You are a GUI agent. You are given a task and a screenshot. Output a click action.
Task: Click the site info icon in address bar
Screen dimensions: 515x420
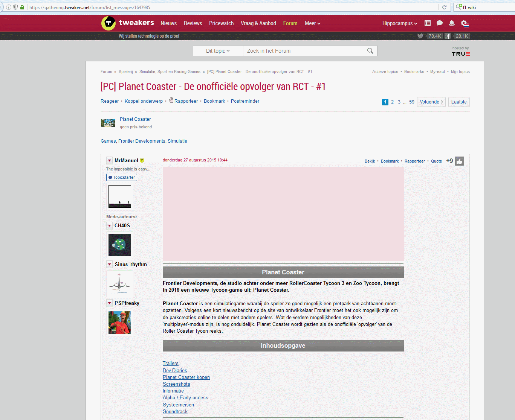pos(9,7)
